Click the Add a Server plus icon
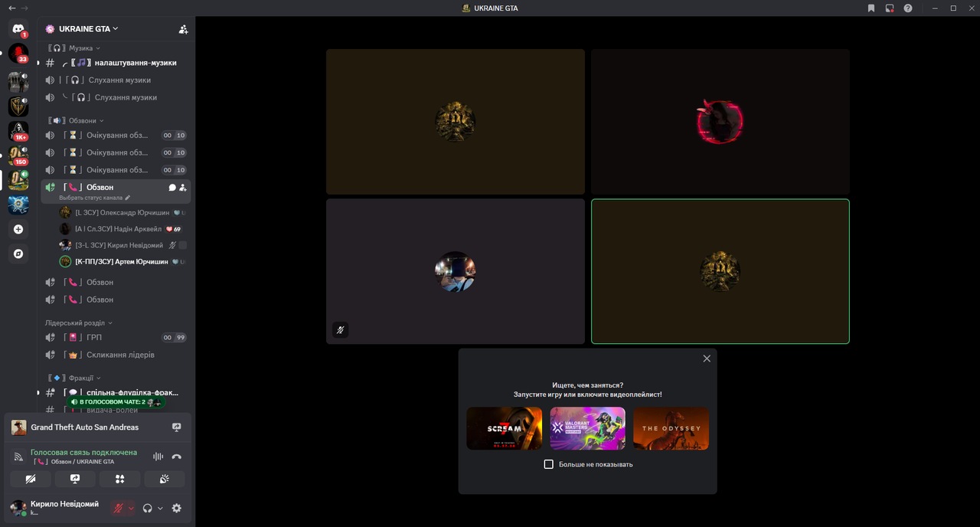Screen dimensions: 980x527 point(18,229)
